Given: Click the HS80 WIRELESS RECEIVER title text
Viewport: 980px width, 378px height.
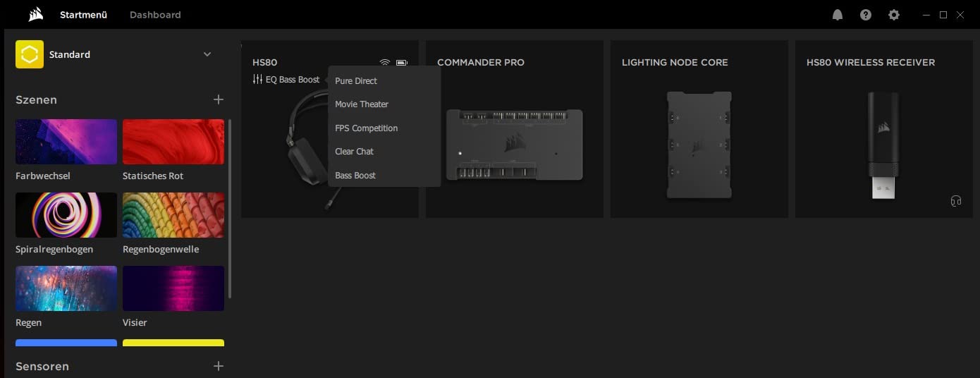Looking at the screenshot, I should click(x=871, y=63).
